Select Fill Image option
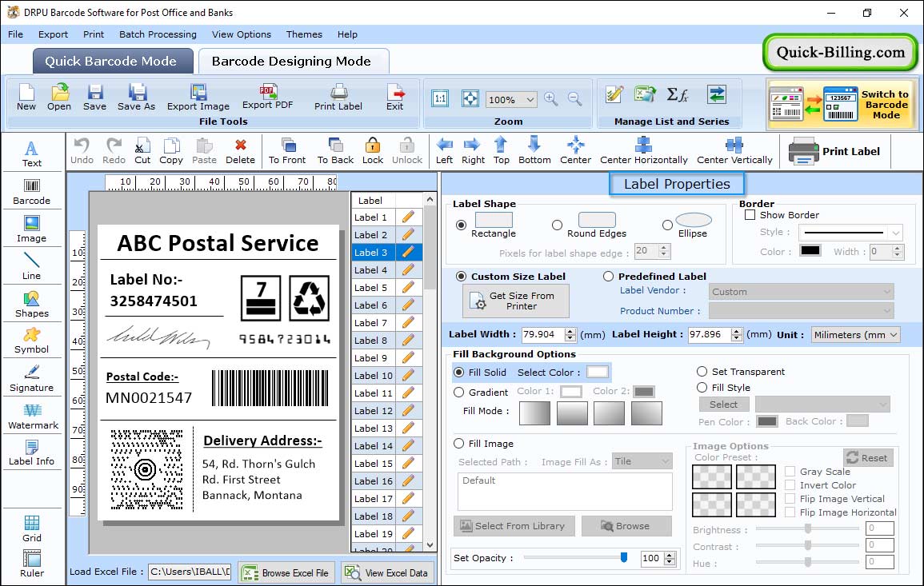This screenshot has height=586, width=924. tap(459, 444)
